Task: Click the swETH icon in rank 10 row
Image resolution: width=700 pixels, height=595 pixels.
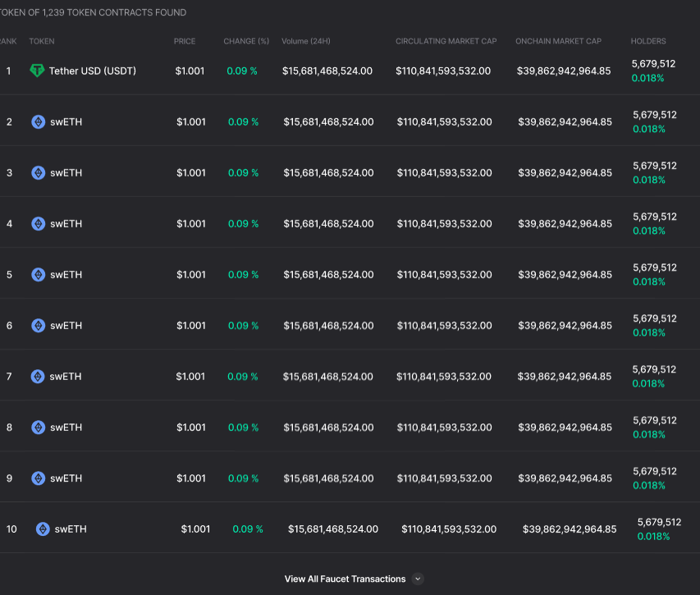Action: (x=43, y=529)
